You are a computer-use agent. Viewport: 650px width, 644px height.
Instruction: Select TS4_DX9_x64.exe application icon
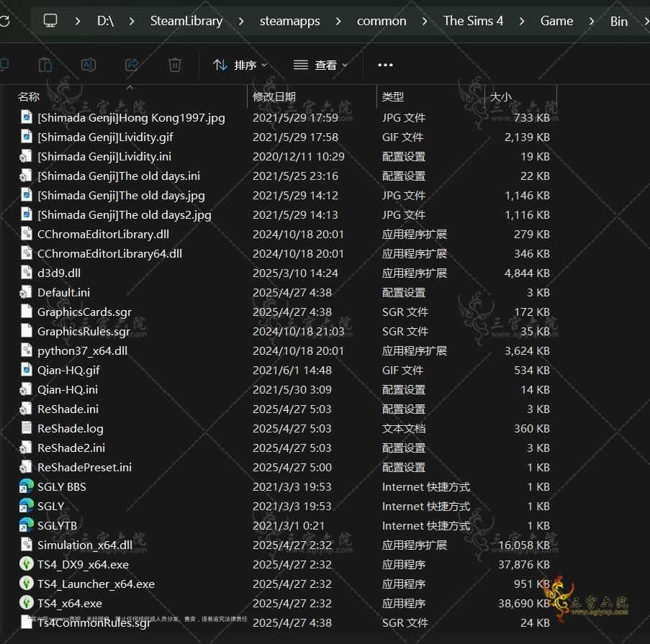point(27,564)
